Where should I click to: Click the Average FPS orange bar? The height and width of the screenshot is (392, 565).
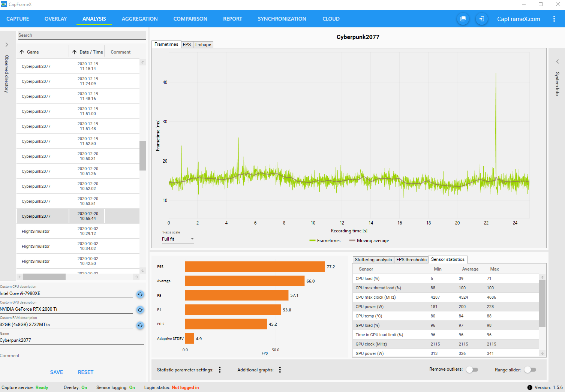point(245,281)
